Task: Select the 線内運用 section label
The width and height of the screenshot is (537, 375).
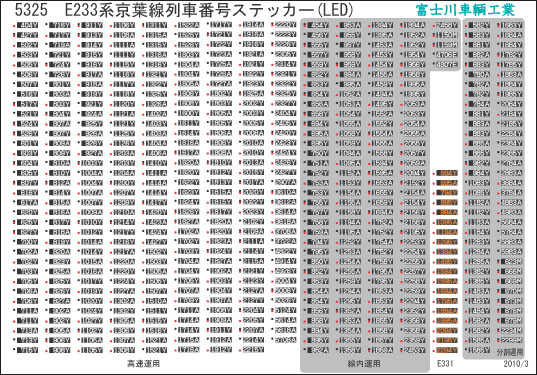Action: tap(364, 364)
